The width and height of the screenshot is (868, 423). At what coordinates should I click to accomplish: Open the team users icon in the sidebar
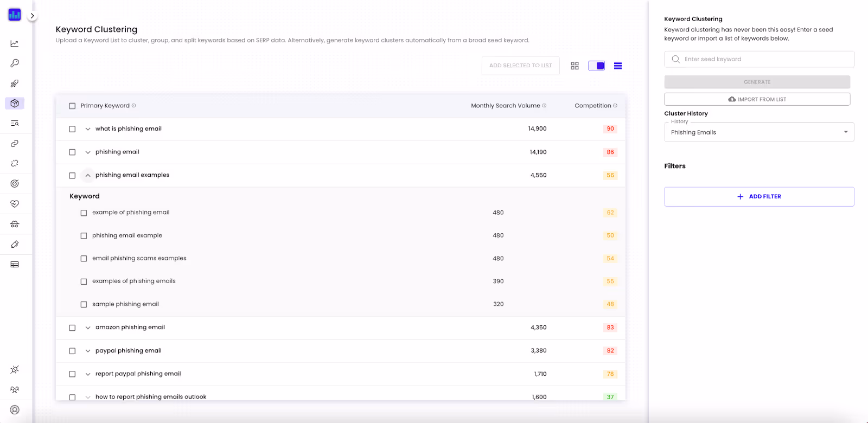[x=15, y=389]
